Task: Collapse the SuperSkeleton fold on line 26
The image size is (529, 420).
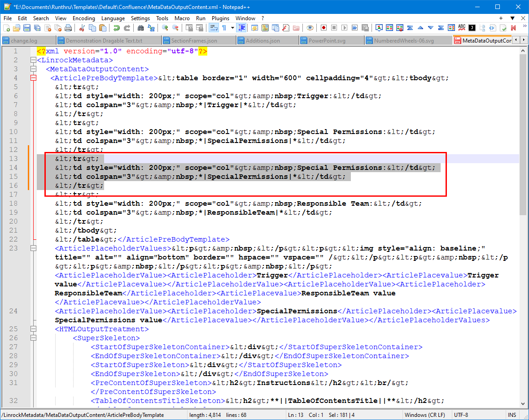Action: click(33, 338)
